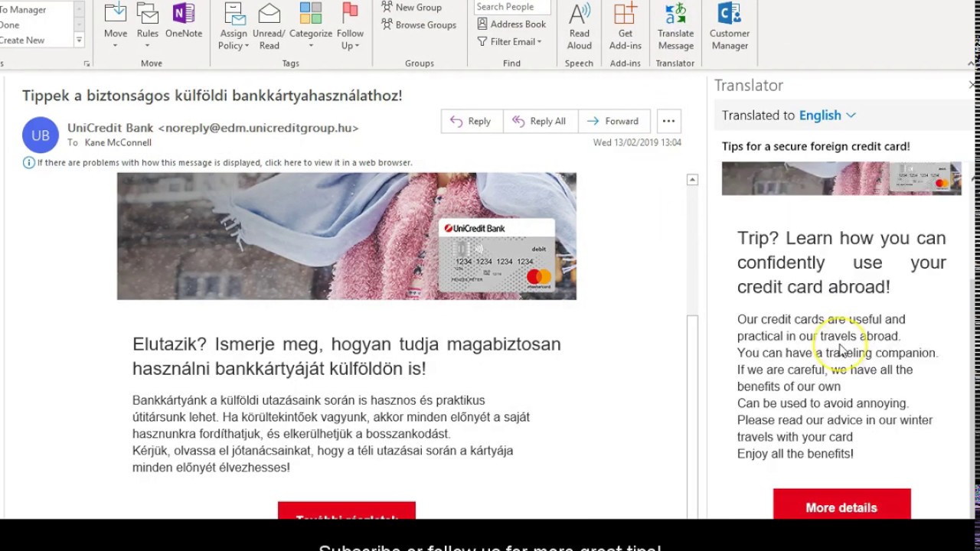Create a New Group
The image size is (980, 551).
(411, 7)
